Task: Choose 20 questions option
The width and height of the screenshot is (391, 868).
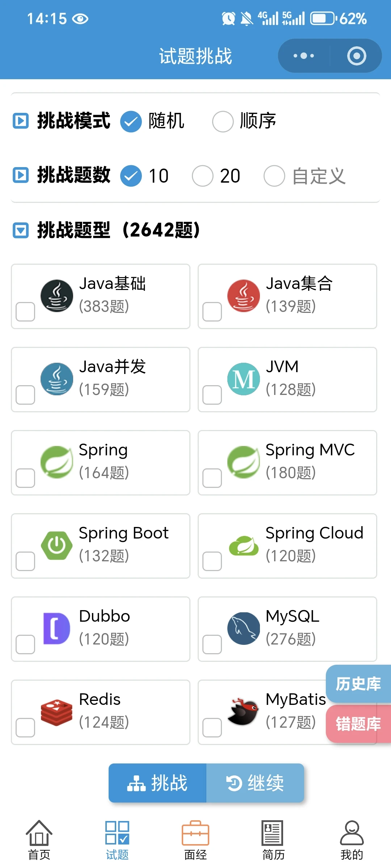Action: [202, 176]
